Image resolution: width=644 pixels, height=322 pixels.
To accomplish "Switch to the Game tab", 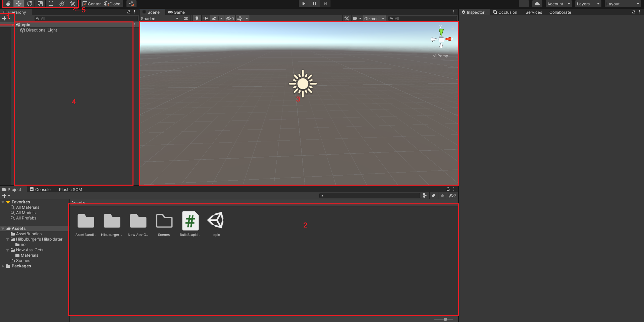I will pos(176,12).
